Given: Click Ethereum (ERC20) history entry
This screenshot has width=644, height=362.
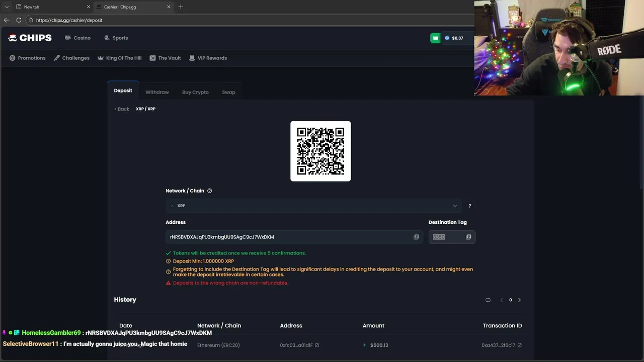Looking at the screenshot, I should tap(218, 345).
